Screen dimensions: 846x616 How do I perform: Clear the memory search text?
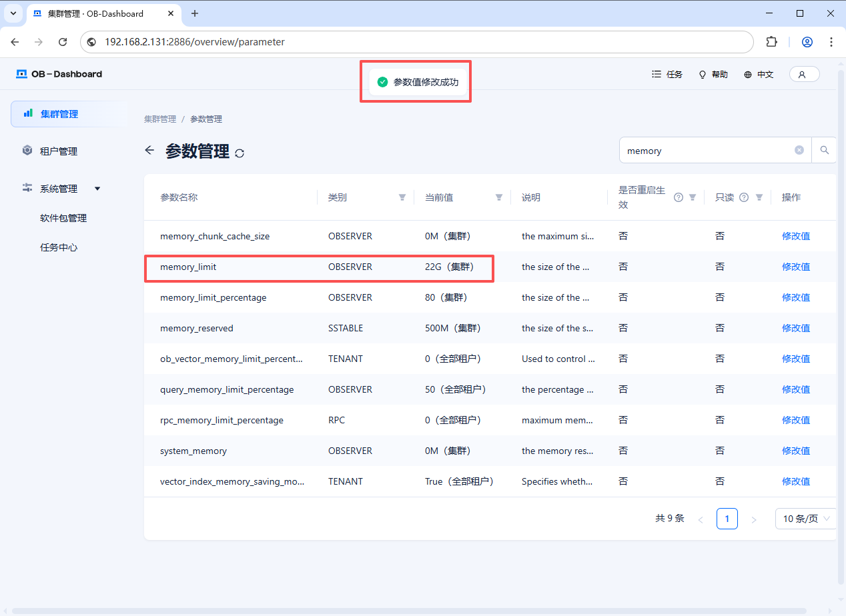(799, 151)
